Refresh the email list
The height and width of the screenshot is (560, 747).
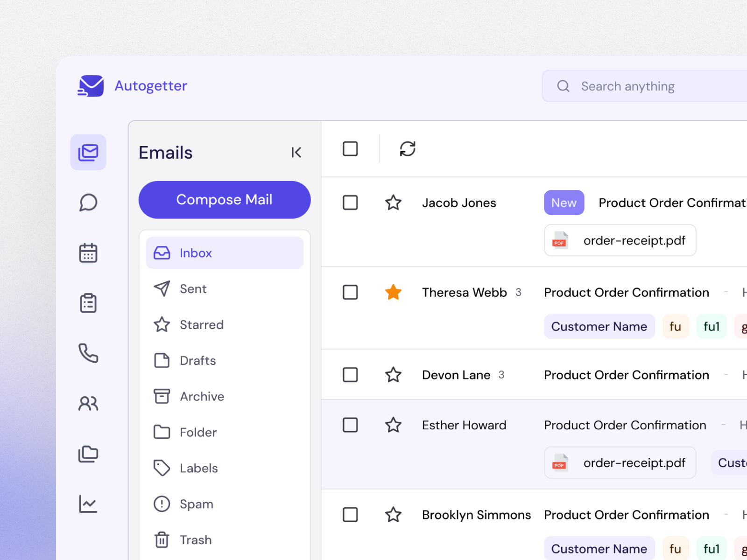(407, 148)
